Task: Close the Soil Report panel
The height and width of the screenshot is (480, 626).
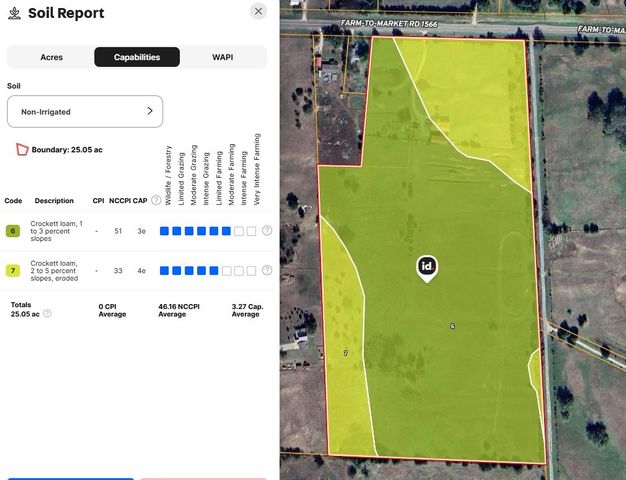Action: (258, 12)
